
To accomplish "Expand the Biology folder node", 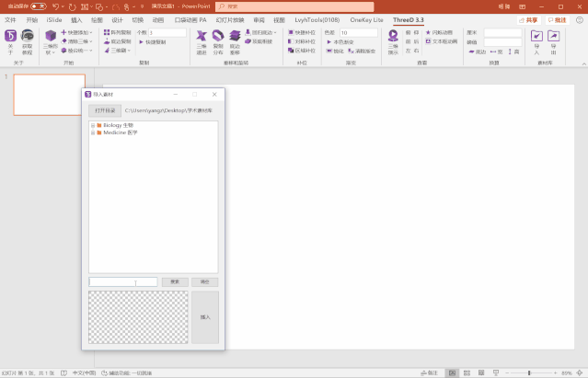I will [x=93, y=125].
